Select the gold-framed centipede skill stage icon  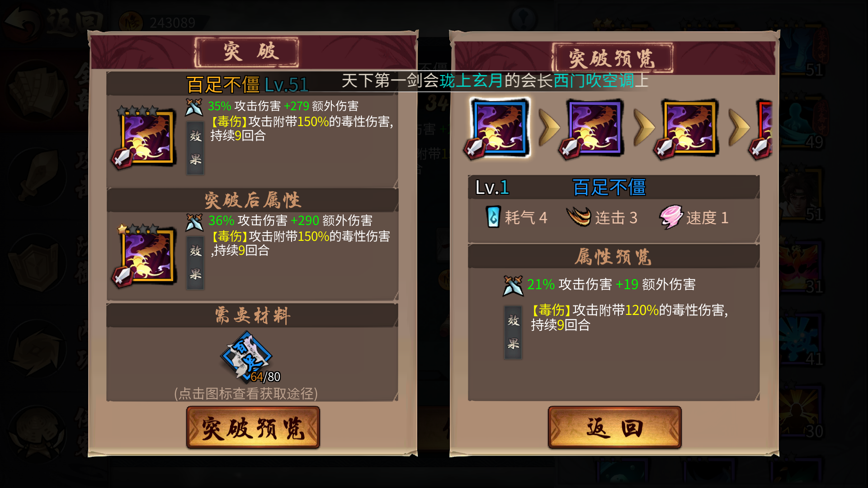point(689,128)
